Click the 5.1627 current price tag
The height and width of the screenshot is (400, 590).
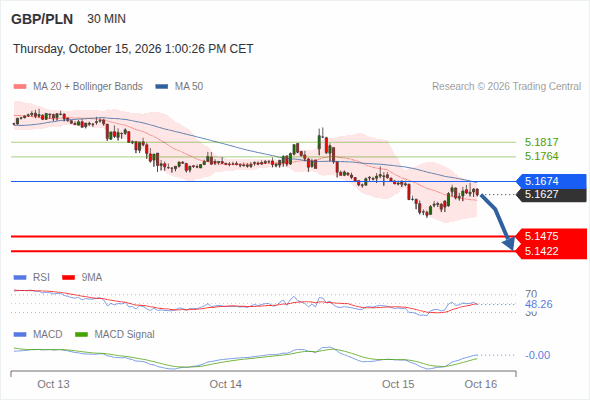click(x=552, y=195)
